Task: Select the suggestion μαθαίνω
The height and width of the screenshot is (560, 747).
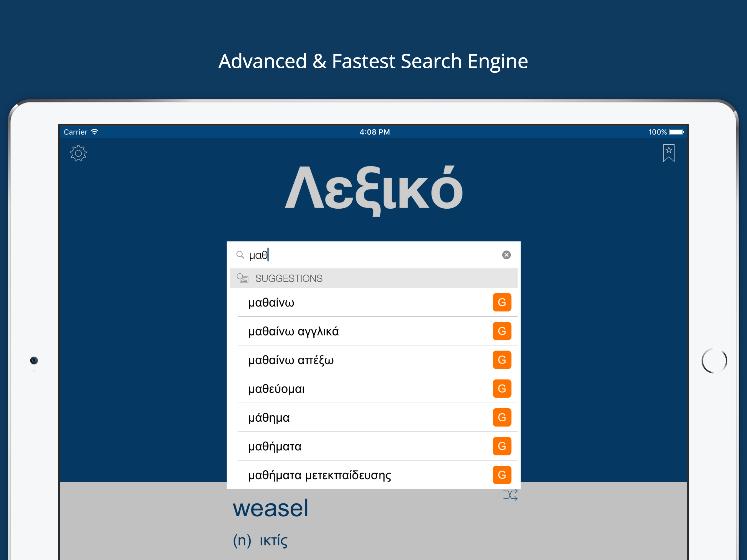Action: point(373,302)
